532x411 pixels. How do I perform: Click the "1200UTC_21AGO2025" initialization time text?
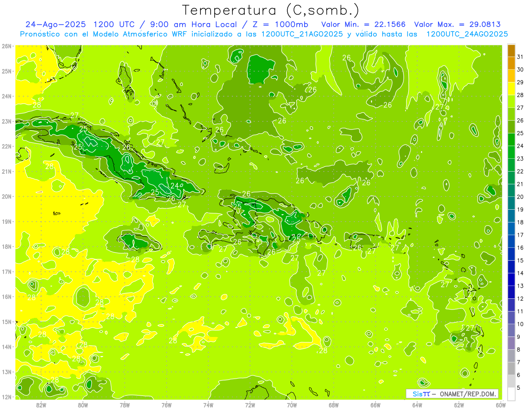pos(302,34)
